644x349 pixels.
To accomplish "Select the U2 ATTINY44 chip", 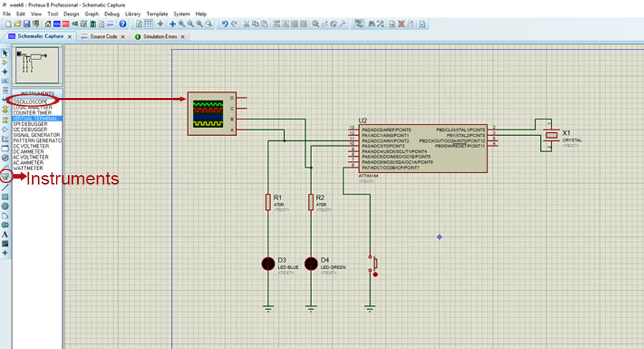I will tap(423, 149).
